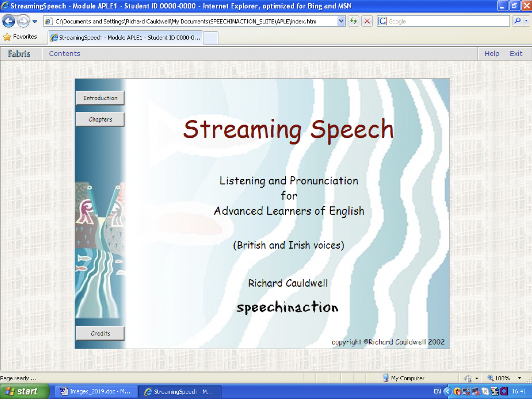The image size is (532, 400).
Task: Expand the recent pages dropdown arrow
Action: [x=35, y=22]
